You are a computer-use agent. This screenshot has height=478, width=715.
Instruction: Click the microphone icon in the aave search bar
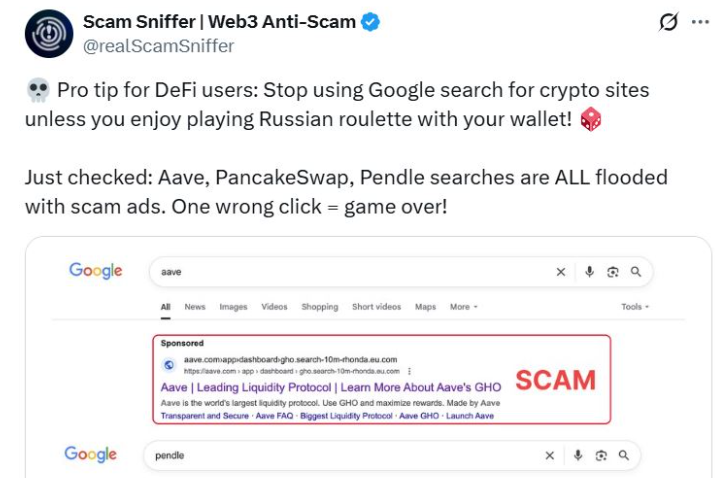(x=589, y=271)
